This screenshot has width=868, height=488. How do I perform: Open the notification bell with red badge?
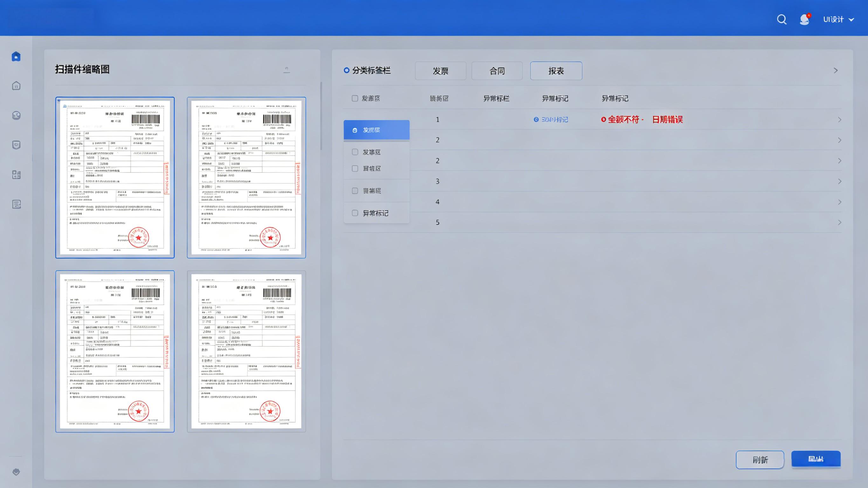coord(805,19)
